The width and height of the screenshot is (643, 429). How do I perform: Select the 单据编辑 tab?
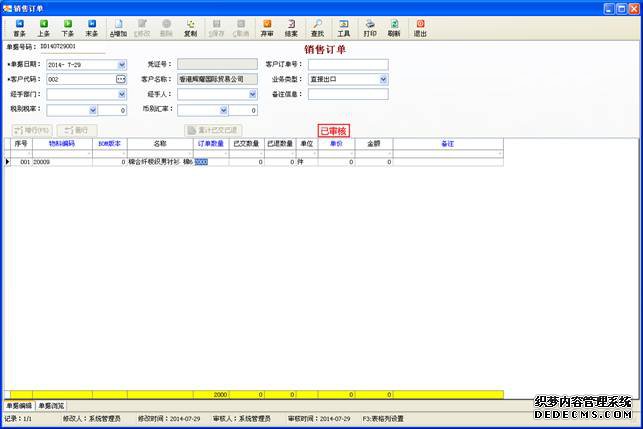pos(18,406)
